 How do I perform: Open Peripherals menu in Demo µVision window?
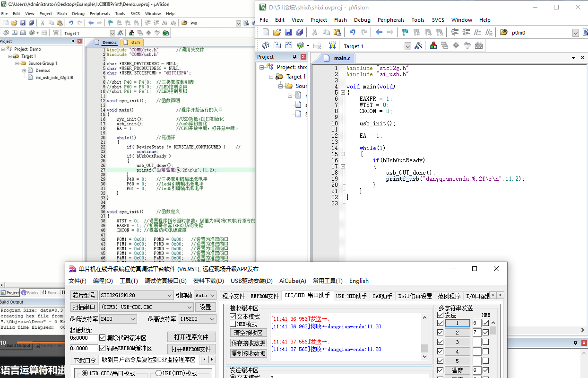coord(100,14)
